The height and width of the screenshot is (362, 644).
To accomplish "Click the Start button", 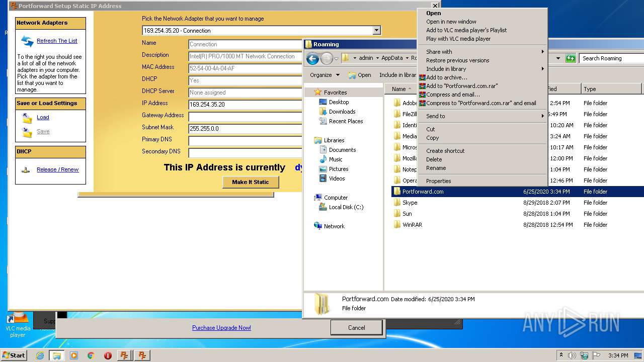I will tap(14, 355).
